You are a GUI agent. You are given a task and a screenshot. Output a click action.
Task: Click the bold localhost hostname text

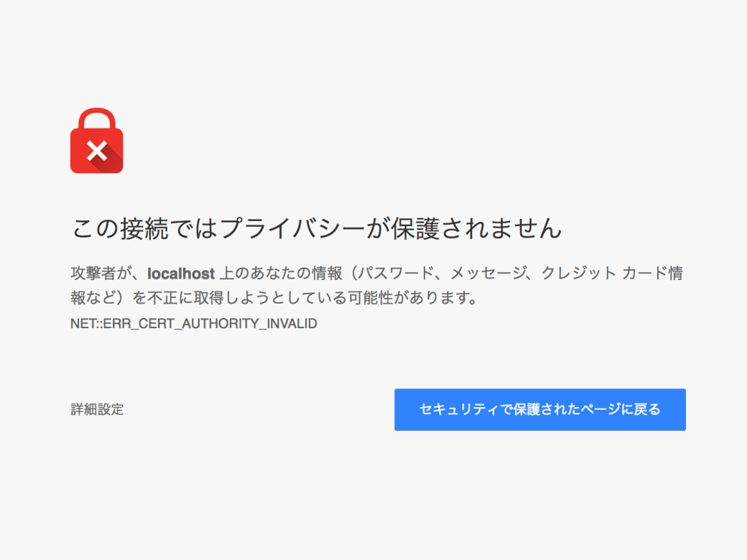180,273
